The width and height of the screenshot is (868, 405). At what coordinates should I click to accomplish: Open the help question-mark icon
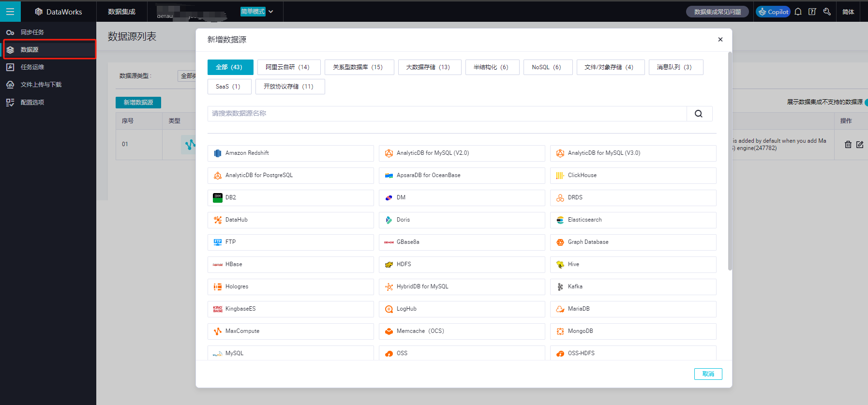point(812,12)
